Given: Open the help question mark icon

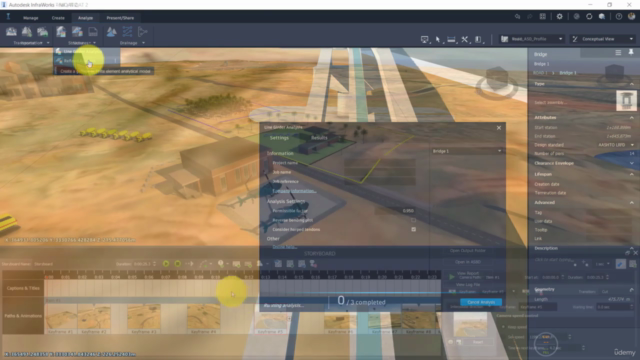Looking at the screenshot, I should tap(619, 16).
